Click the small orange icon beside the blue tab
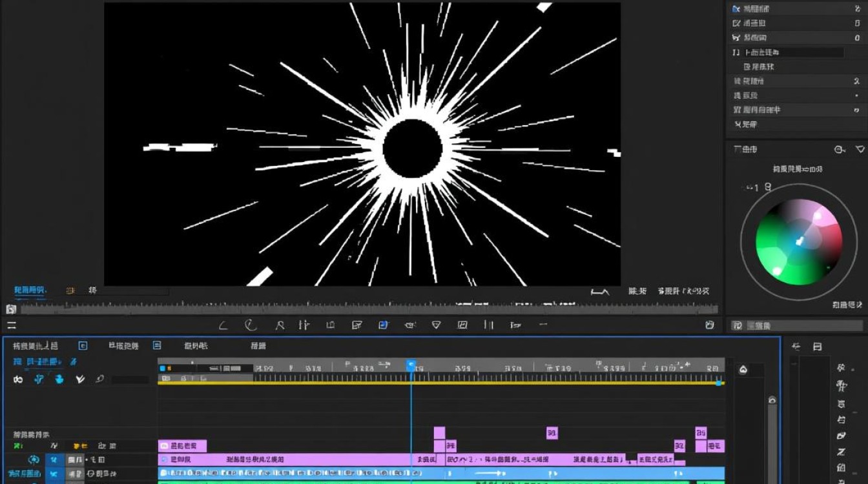 (70, 290)
